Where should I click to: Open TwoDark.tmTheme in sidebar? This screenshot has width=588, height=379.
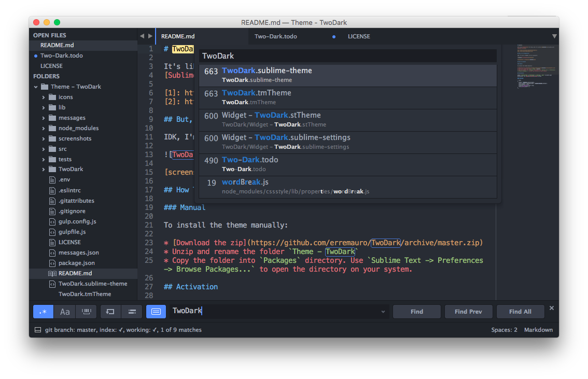point(85,294)
